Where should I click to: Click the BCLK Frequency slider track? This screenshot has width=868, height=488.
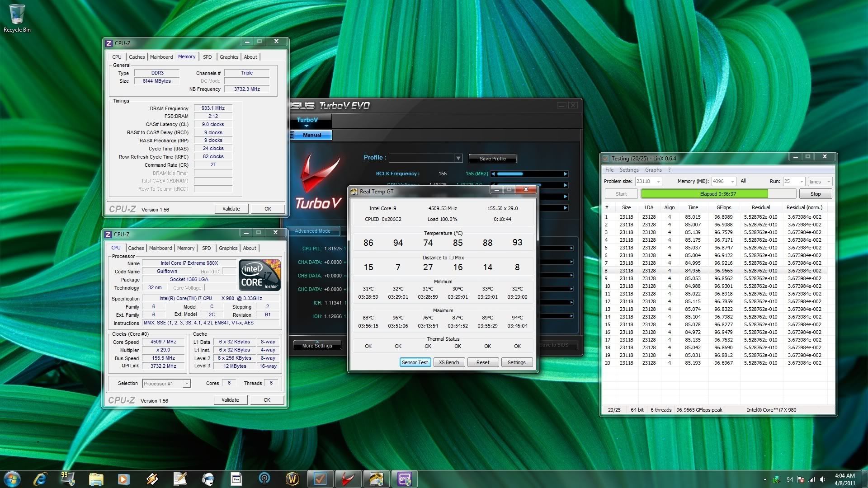tap(529, 174)
